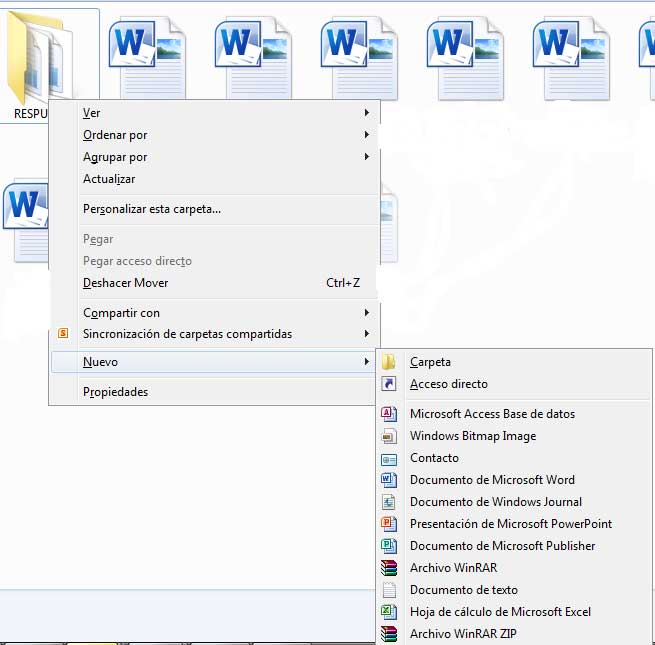Create a new Archivo WinRAR ZIP

click(x=514, y=634)
